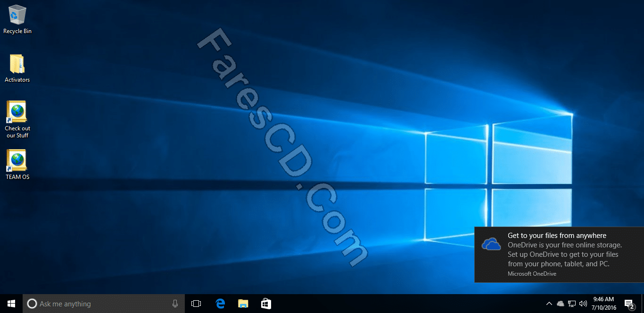Image resolution: width=644 pixels, height=313 pixels.
Task: Open File Explorer from the taskbar
Action: [243, 304]
